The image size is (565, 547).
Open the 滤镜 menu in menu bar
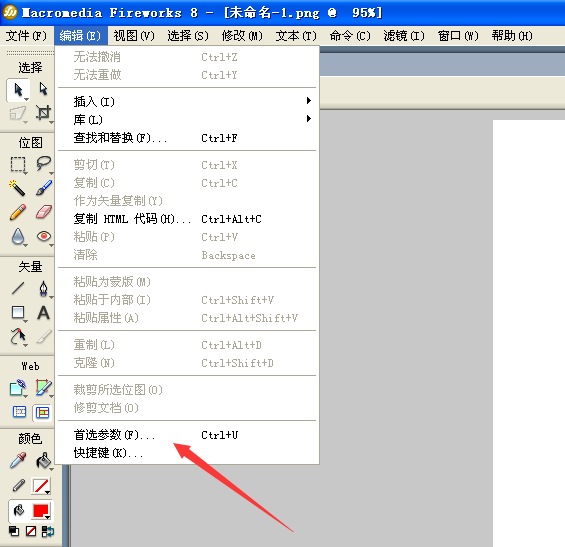[404, 36]
